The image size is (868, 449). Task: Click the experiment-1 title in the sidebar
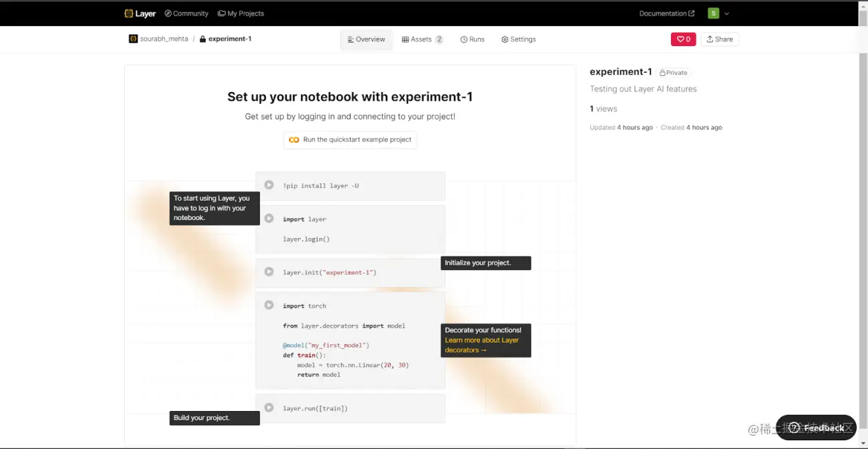(621, 72)
